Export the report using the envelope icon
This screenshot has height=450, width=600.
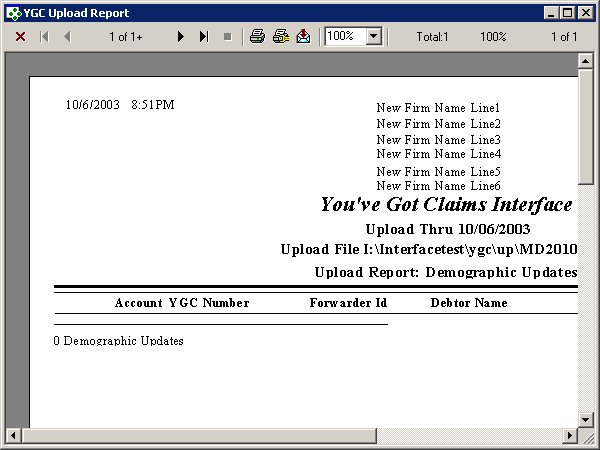[303, 36]
